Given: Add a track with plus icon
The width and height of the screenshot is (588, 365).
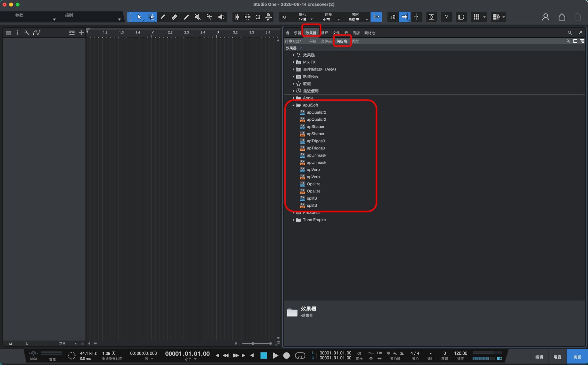Looking at the screenshot, I should [81, 33].
